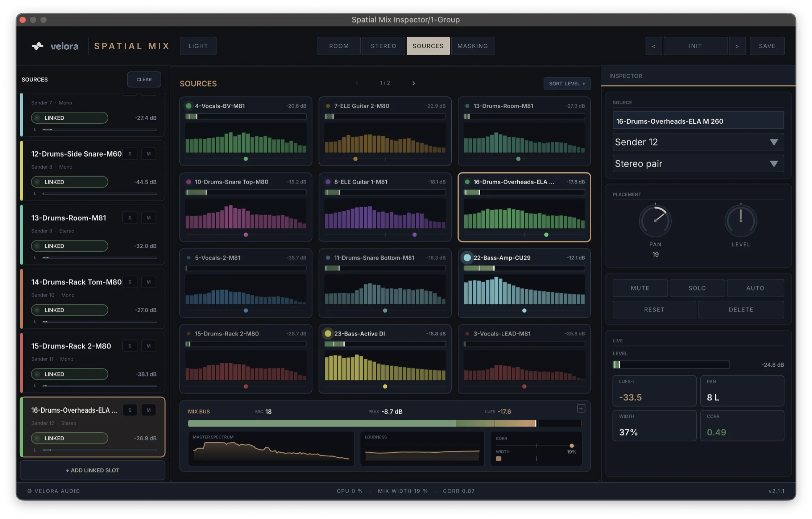Screen dimensions: 812x519
Task: Click the CLEAR sources button
Action: [144, 79]
